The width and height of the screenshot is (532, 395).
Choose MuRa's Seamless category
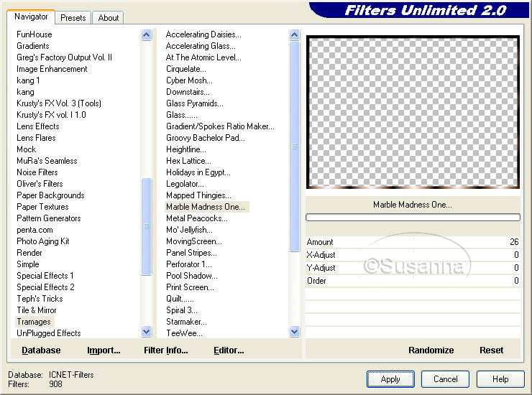tap(47, 161)
